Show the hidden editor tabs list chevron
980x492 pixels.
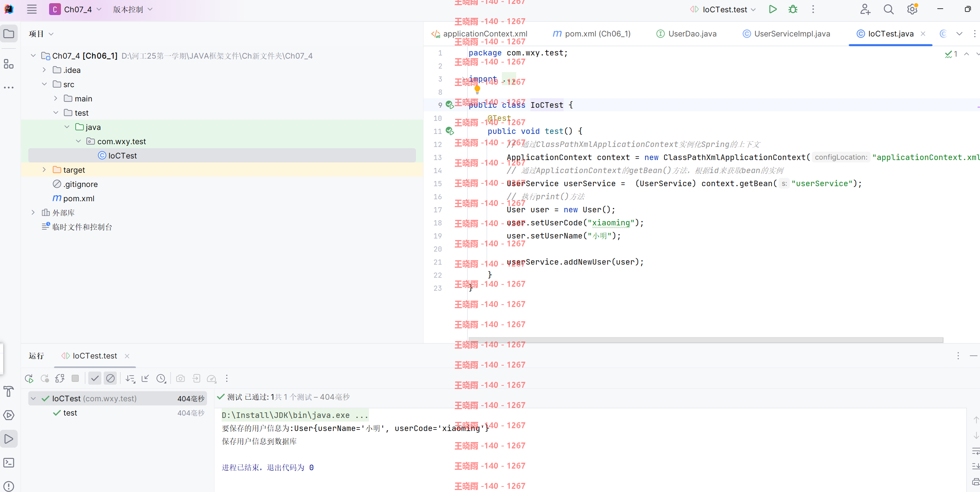959,34
